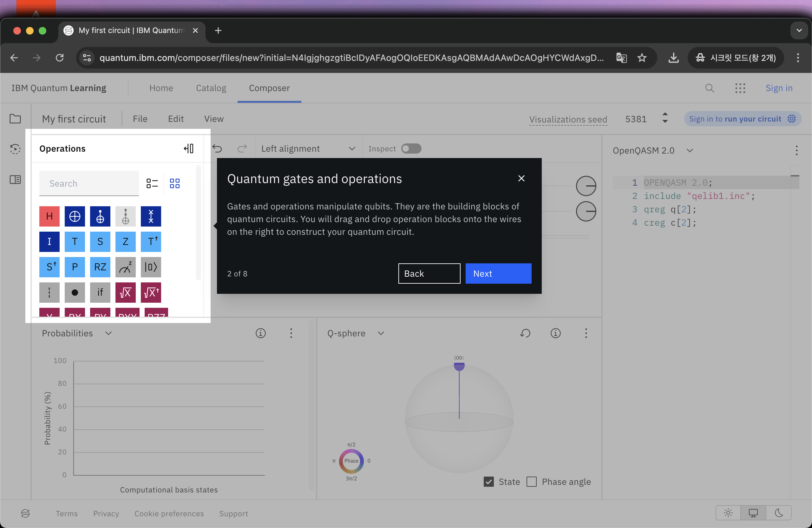Click Next in the tutorial dialog
Viewport: 812px width, 528px height.
click(x=498, y=274)
